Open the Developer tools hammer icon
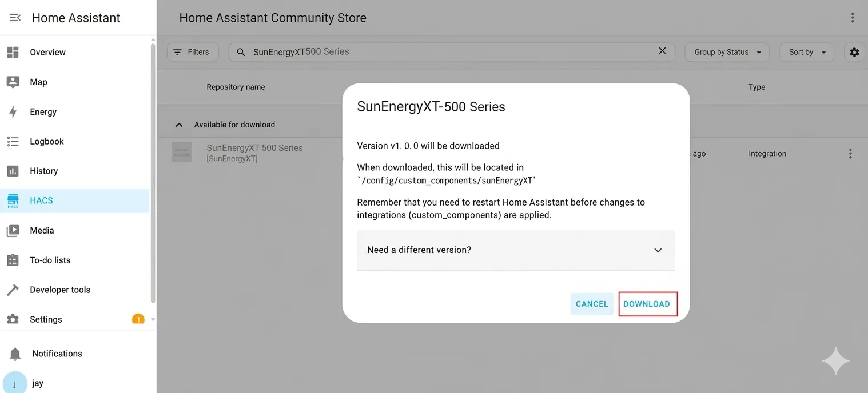 point(13,290)
